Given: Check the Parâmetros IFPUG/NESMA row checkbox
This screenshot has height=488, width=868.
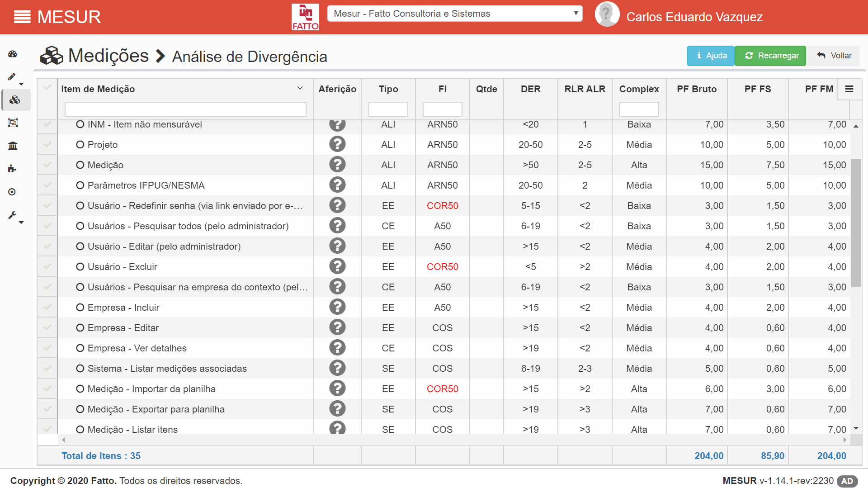Looking at the screenshot, I should coord(47,185).
